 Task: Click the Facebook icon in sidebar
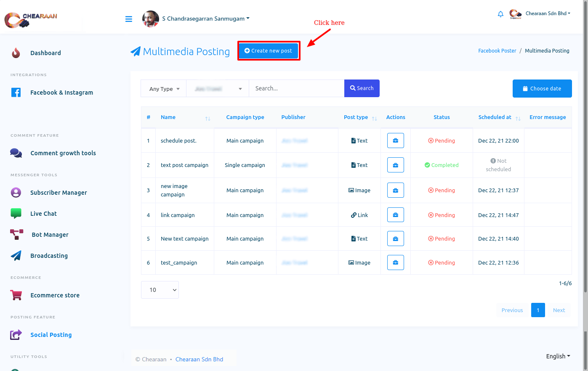16,93
